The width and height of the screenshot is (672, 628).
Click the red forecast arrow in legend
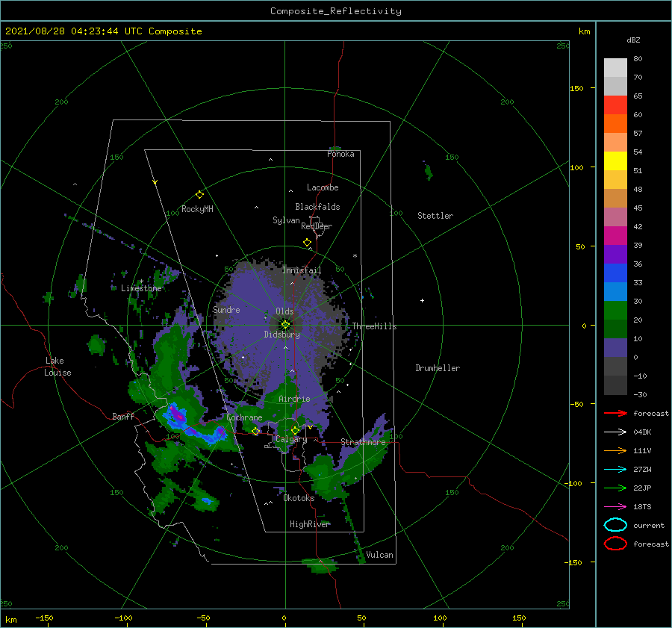615,413
